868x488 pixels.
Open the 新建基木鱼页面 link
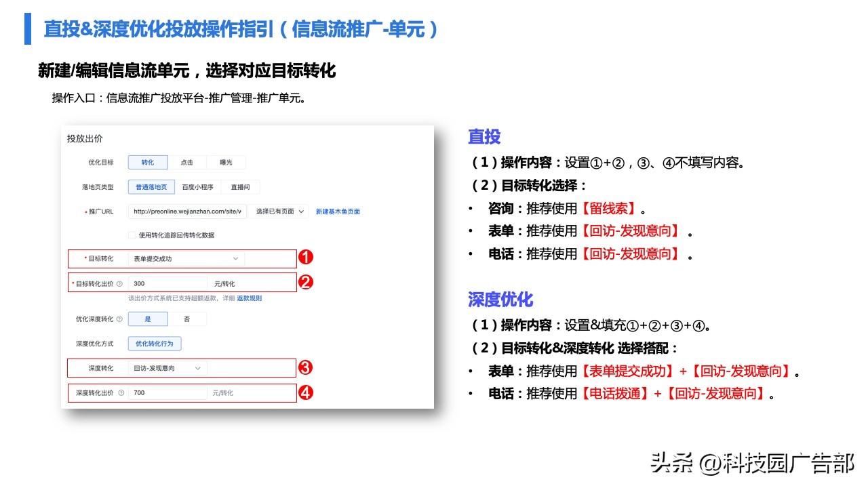(337, 211)
